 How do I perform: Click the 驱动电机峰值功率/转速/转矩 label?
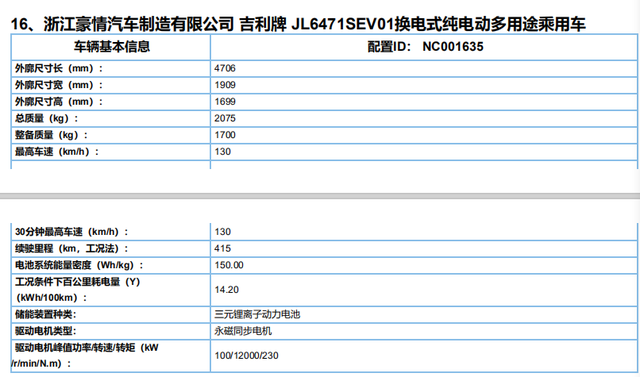pyautogui.click(x=85, y=355)
